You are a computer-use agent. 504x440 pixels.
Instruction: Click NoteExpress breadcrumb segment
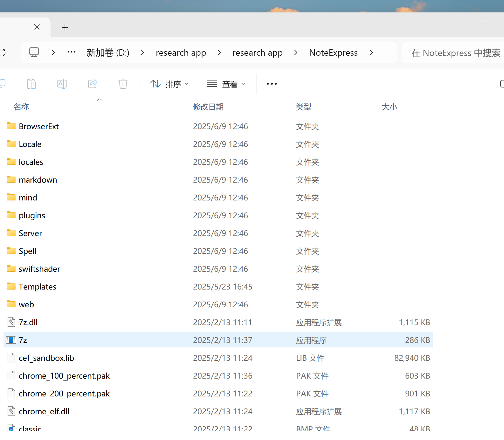pos(333,52)
